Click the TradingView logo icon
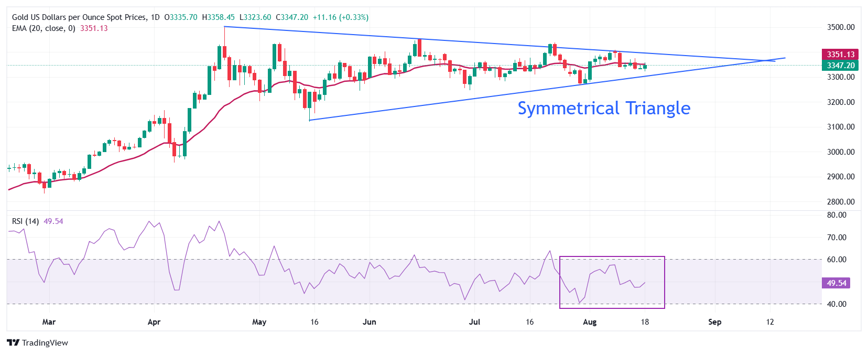 pos(13,342)
